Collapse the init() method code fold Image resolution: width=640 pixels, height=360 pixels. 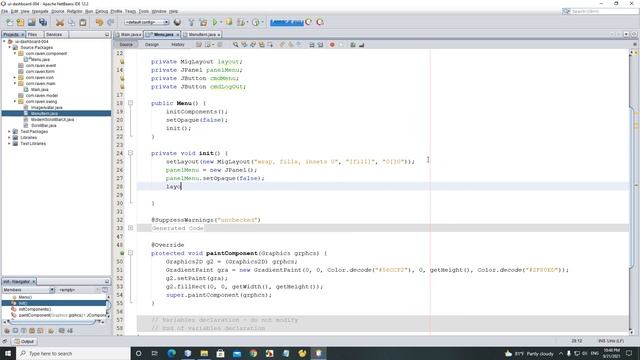(131, 153)
